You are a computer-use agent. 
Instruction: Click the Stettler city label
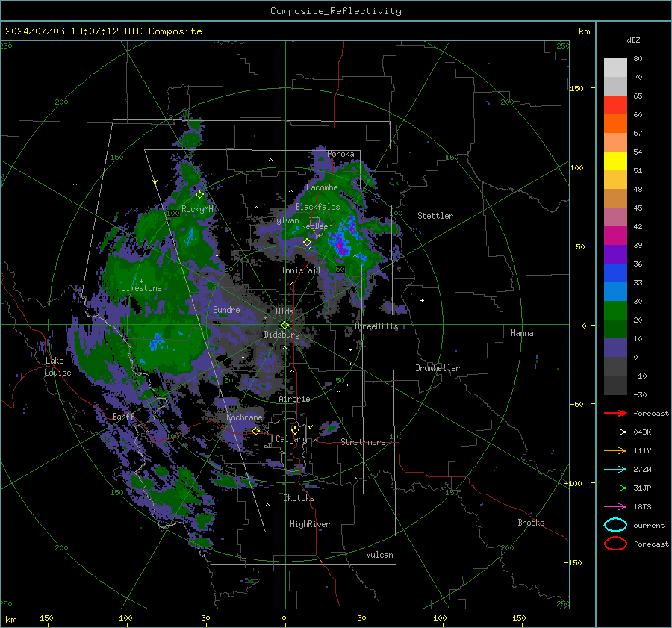tap(435, 216)
